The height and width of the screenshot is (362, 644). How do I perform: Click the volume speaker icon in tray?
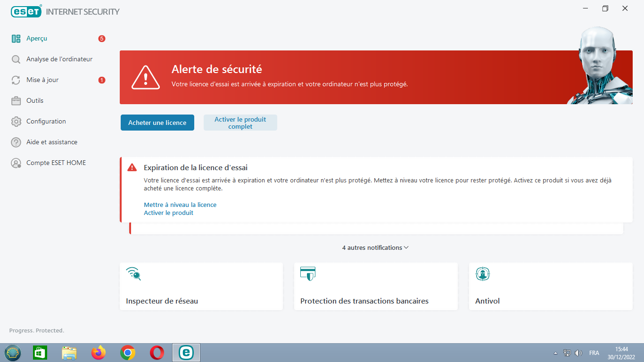coord(578,353)
